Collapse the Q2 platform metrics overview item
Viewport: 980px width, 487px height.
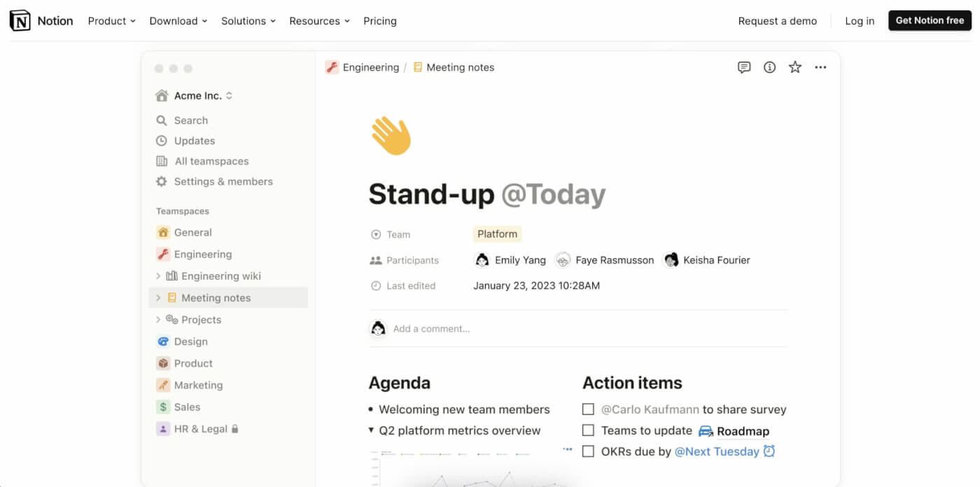[372, 430]
